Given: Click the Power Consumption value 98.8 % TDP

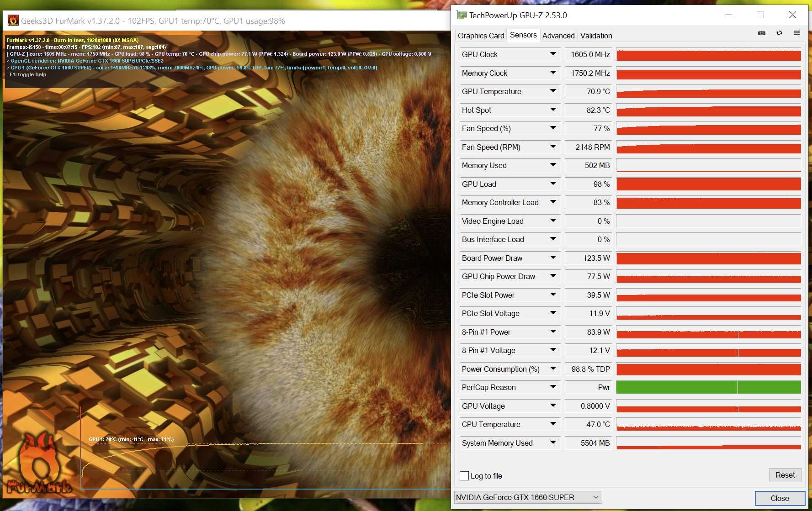Looking at the screenshot, I should coord(589,369).
